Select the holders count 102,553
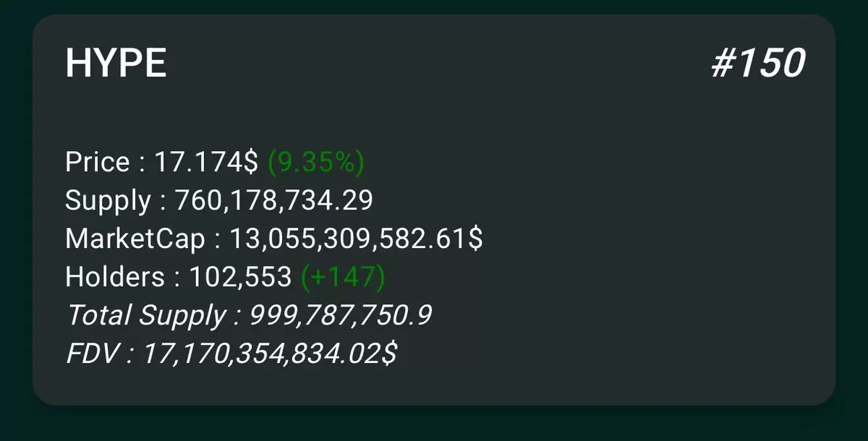The height and width of the screenshot is (441, 868). (x=241, y=277)
